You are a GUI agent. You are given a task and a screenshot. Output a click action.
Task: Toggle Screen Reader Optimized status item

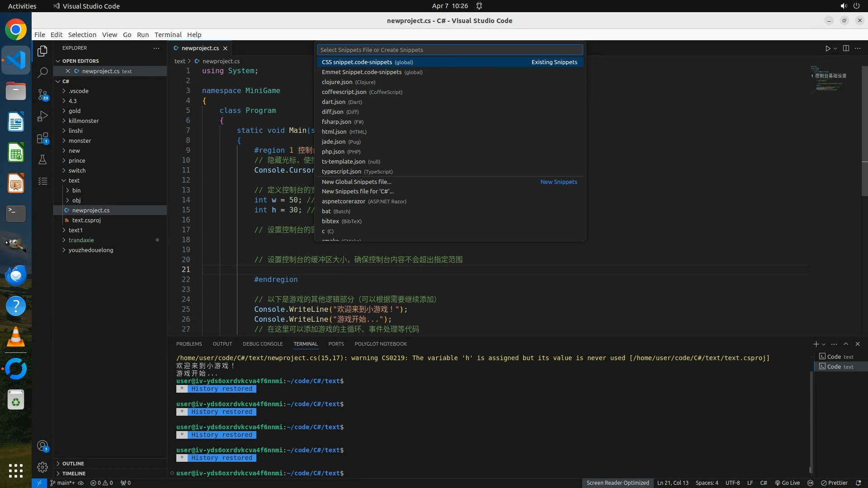618,483
